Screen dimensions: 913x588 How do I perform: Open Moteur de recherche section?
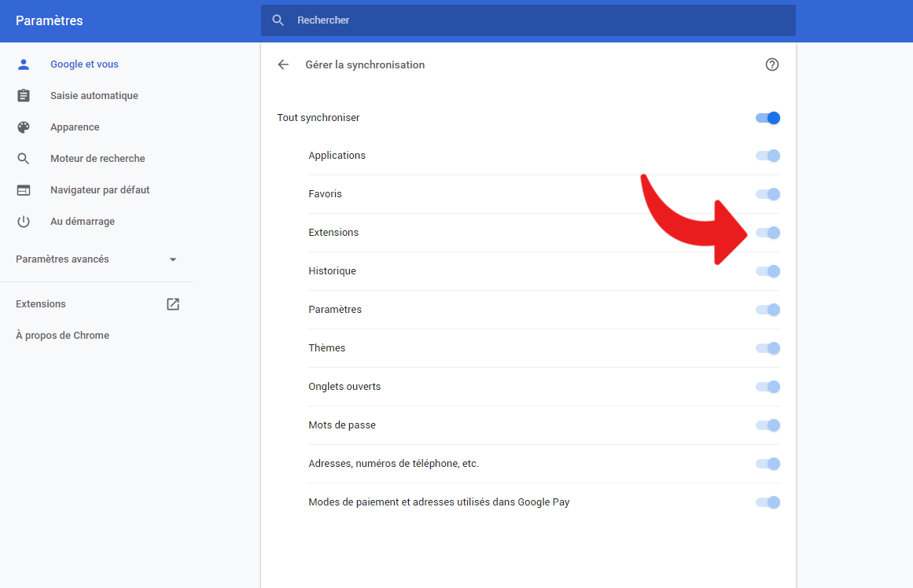97,158
